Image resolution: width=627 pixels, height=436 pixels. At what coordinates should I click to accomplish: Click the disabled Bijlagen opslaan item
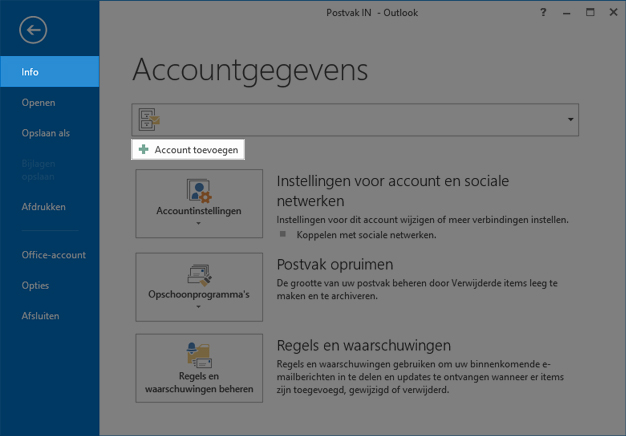38,170
